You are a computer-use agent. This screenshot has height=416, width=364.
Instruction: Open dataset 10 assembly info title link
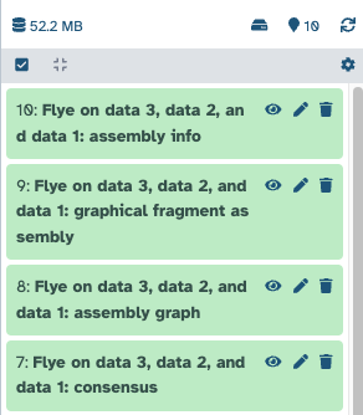[x=130, y=123]
